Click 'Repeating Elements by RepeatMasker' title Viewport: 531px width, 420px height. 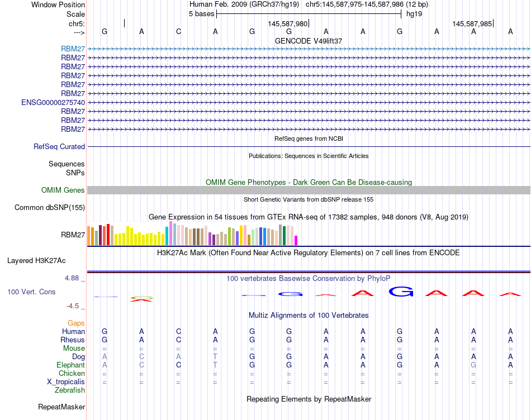[309, 399]
